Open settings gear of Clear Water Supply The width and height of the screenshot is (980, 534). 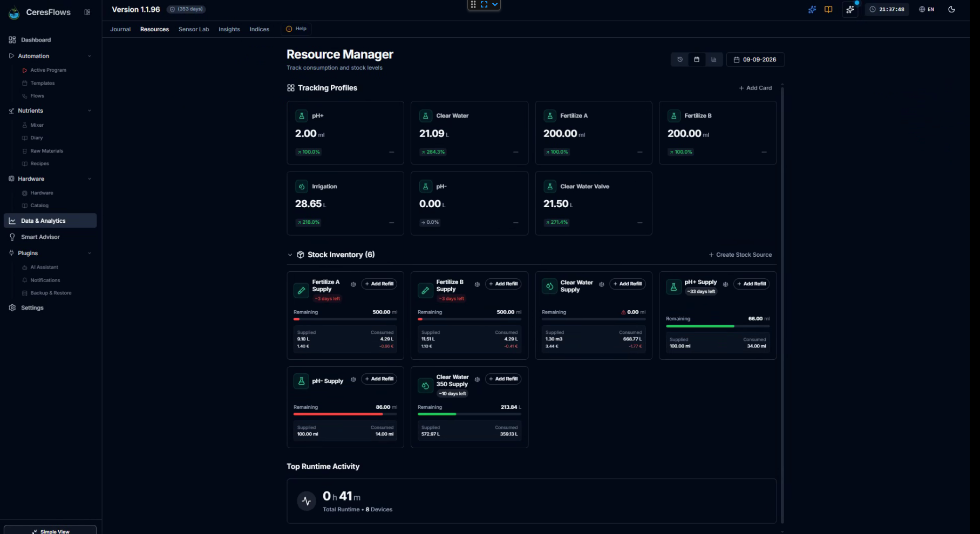pyautogui.click(x=601, y=284)
